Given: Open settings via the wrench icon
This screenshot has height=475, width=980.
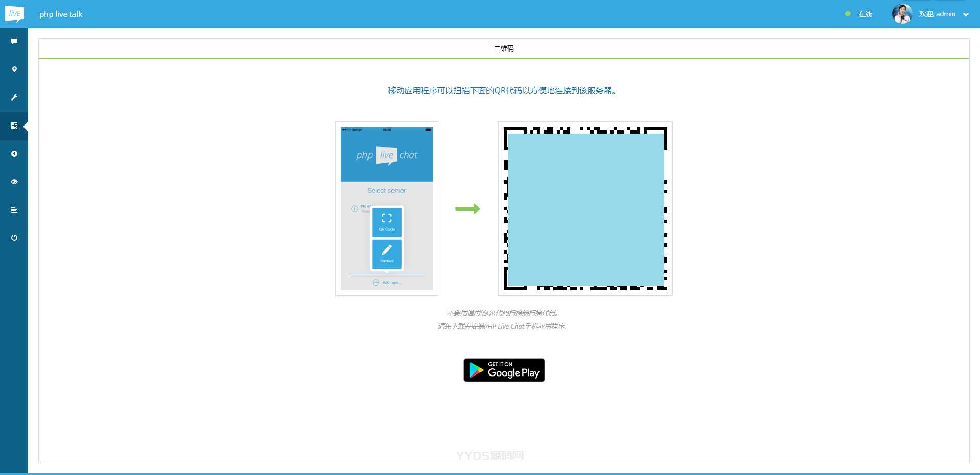Looking at the screenshot, I should (x=14, y=97).
